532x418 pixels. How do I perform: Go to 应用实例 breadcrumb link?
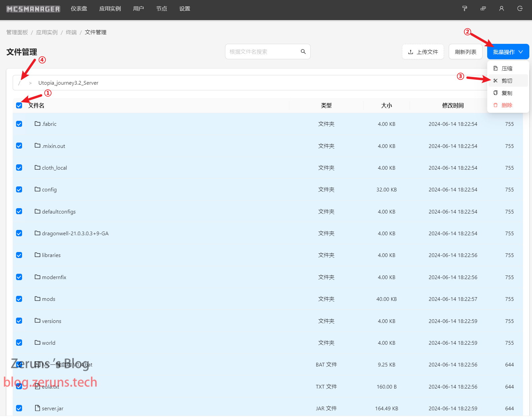(x=47, y=32)
